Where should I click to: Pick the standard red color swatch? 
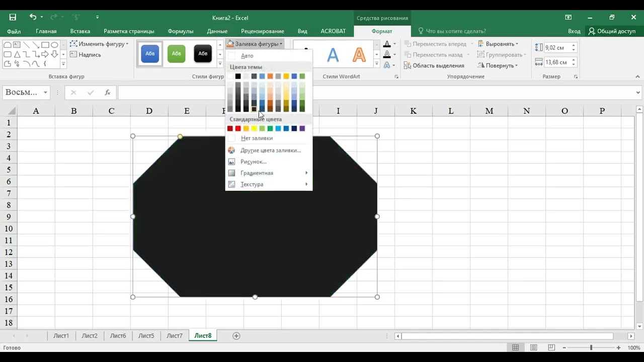[x=238, y=129]
